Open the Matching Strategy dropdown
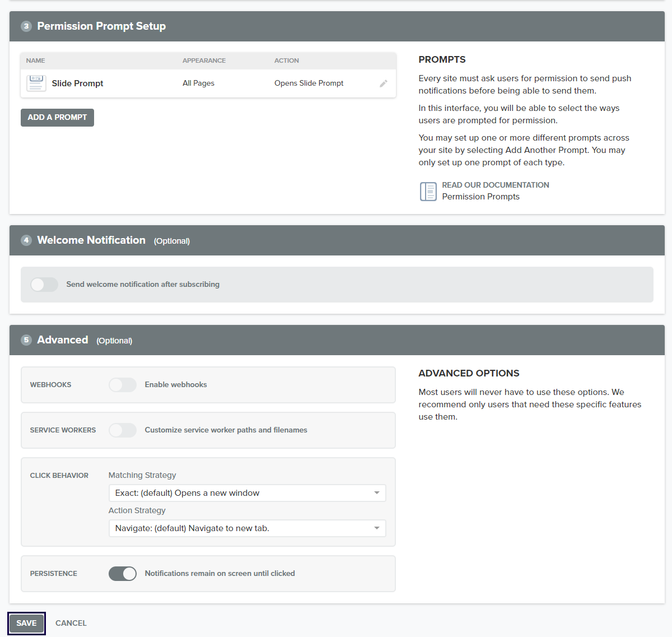Viewport: 672px width, 637px height. 247,493
